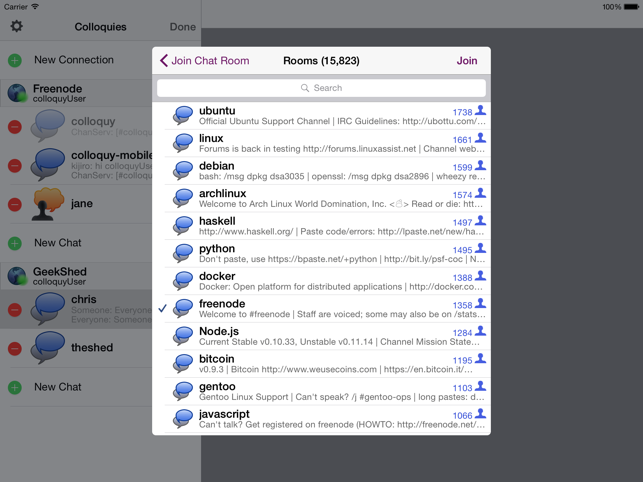Viewport: 643px width, 482px height.
Task: Click the 1195 user count for bitcoin
Action: 463,360
